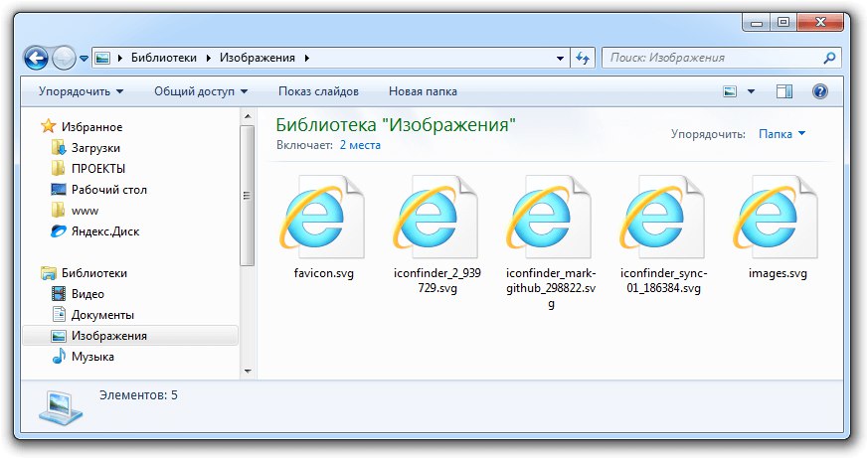The image size is (868, 458).
Task: Click the navigation pane scrollbar thumb
Action: [x=248, y=196]
